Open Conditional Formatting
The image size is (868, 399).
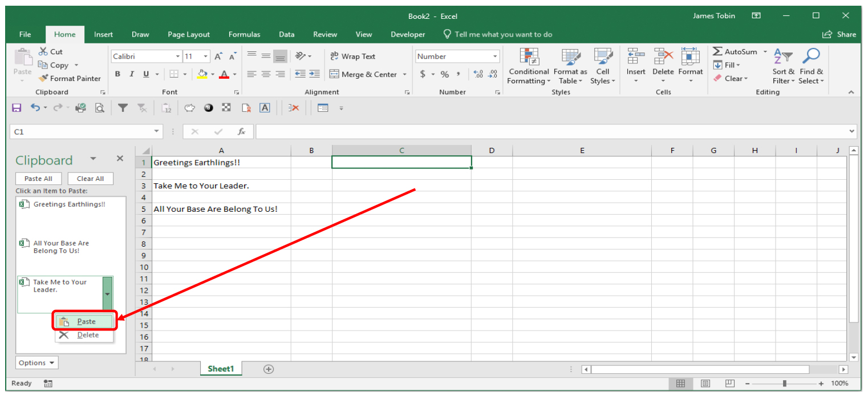[529, 66]
